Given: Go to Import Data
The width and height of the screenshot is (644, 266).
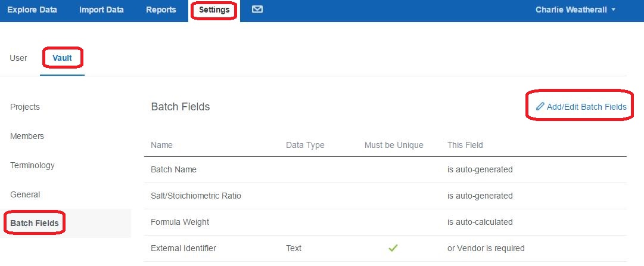Looking at the screenshot, I should point(101,10).
